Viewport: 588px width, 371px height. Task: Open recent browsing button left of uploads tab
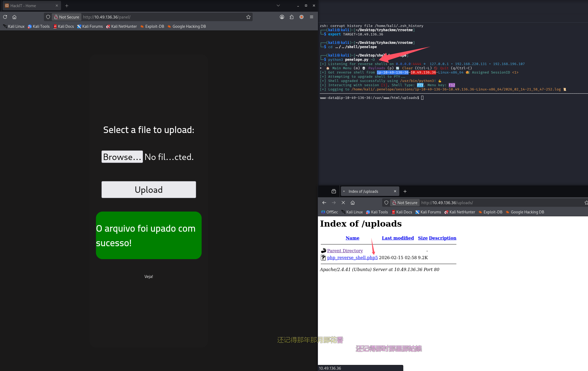[x=334, y=191]
